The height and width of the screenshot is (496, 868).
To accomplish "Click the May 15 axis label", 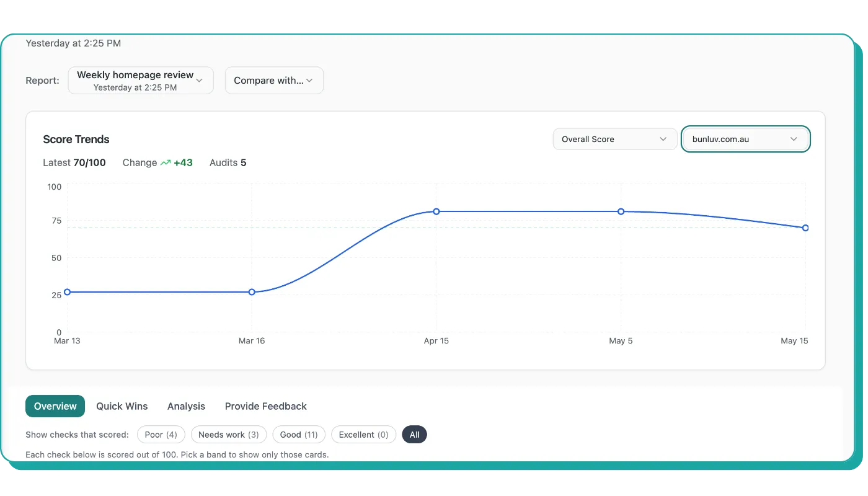I will 794,341.
